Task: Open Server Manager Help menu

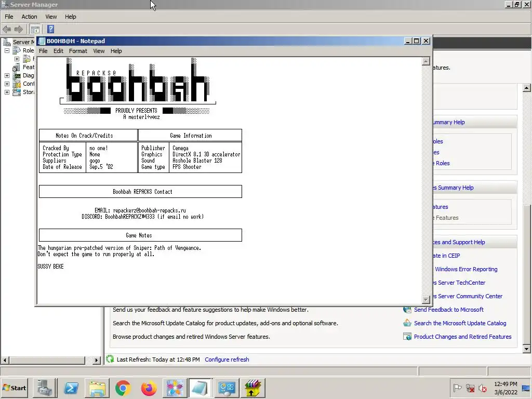Action: [x=71, y=17]
